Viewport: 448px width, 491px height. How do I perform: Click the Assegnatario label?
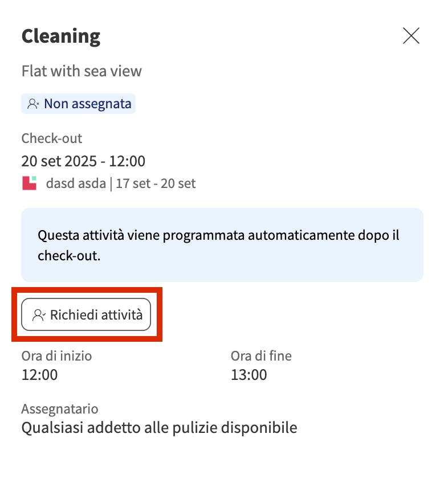[x=60, y=408]
